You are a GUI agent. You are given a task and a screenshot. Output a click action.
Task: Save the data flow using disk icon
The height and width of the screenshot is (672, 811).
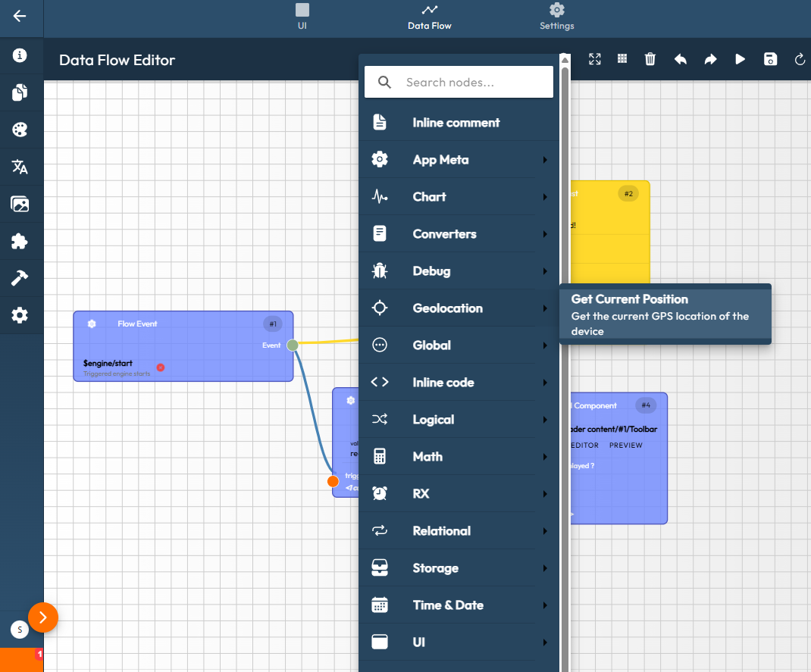click(770, 59)
